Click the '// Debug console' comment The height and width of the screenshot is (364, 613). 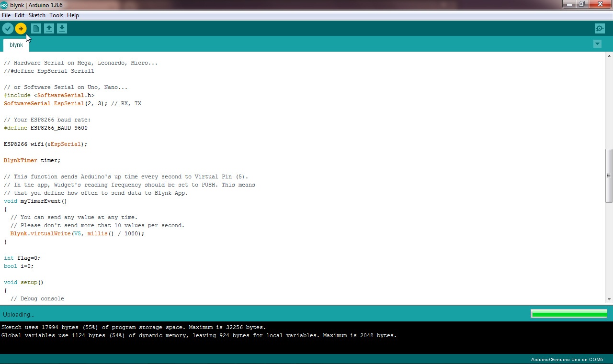tap(37, 298)
